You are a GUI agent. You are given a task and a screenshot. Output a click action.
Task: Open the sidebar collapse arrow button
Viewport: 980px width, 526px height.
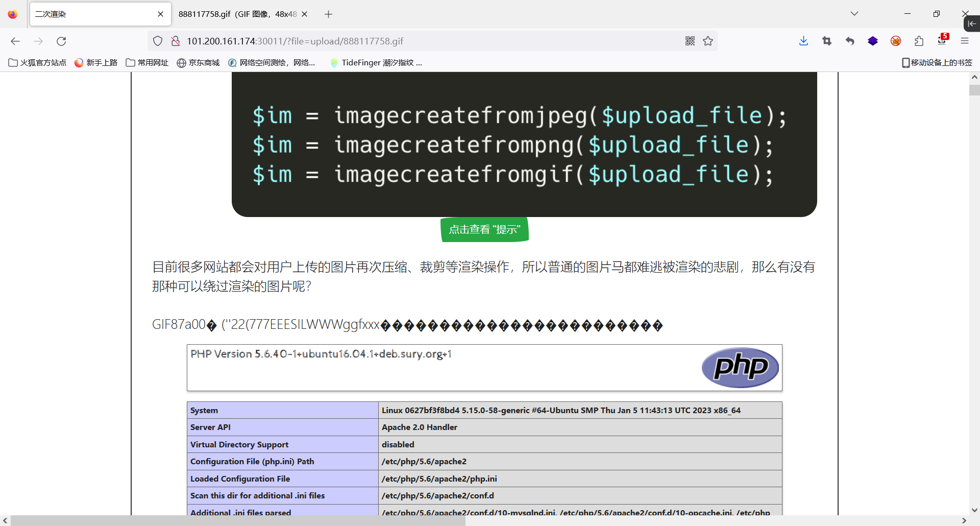(972, 23)
